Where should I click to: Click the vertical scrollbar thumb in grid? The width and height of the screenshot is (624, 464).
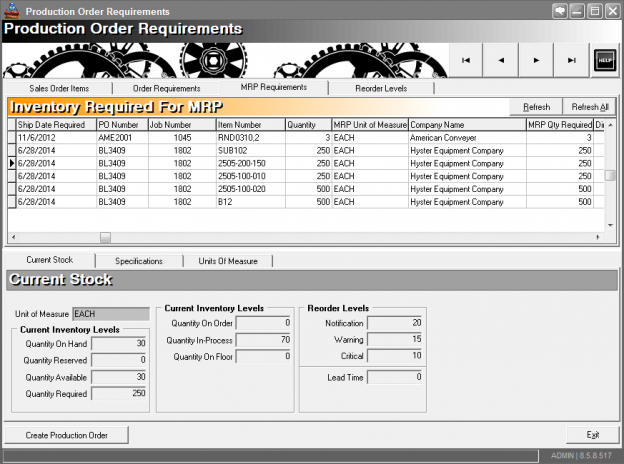tap(610, 175)
